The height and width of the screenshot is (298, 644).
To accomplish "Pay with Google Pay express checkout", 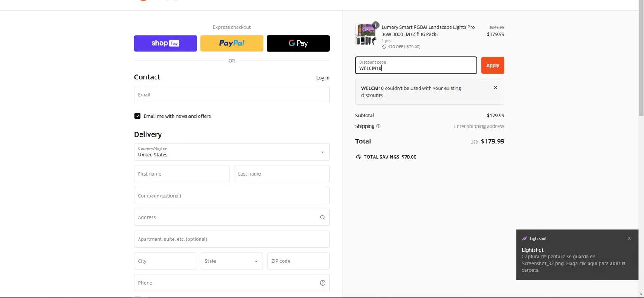I will point(298,43).
